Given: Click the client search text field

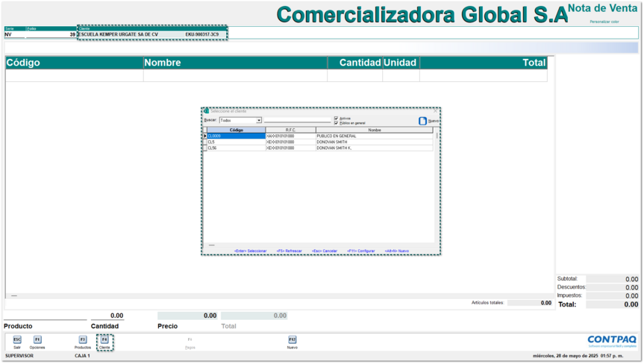Looking at the screenshot, I should (x=297, y=120).
